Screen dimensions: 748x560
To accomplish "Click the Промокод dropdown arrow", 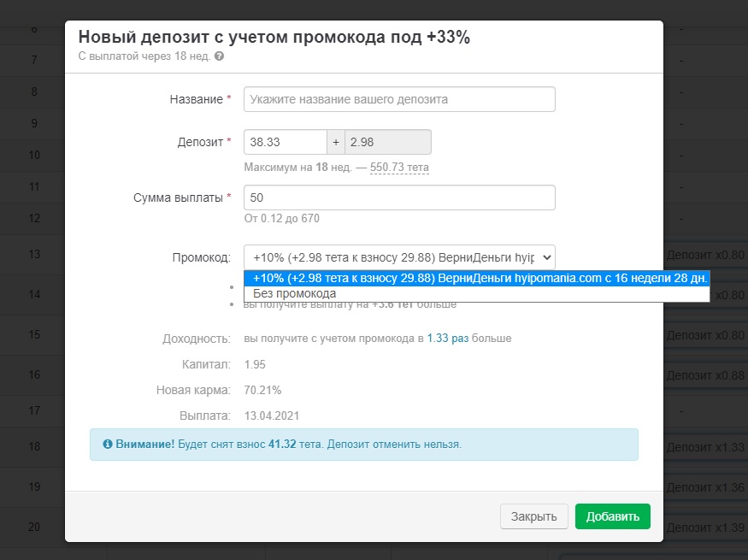I will click(x=546, y=257).
